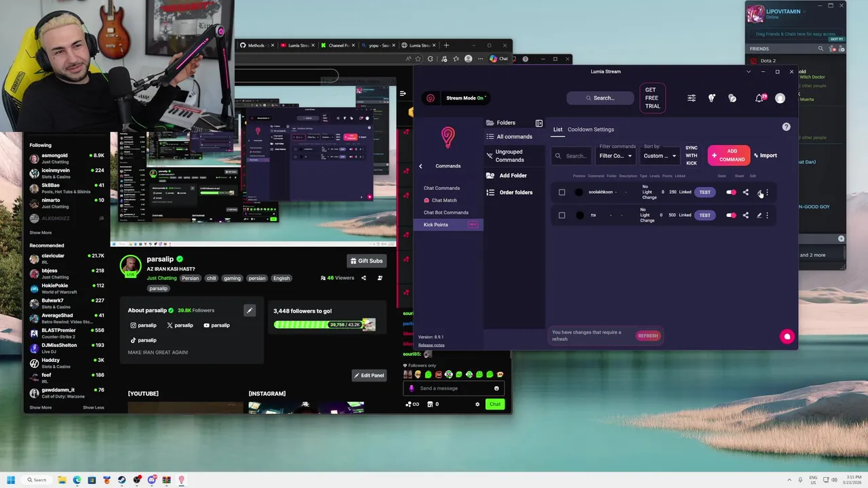This screenshot has width=868, height=488.
Task: Open the Lumia settings sliders icon
Action: tap(691, 98)
